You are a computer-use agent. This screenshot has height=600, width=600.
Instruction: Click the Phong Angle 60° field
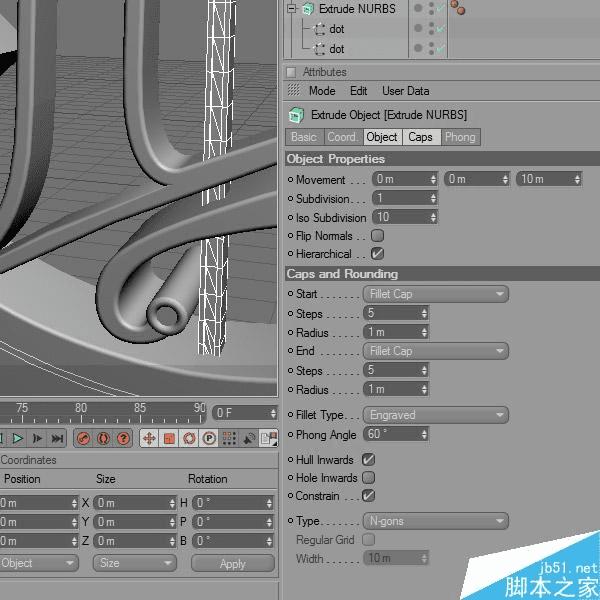point(396,434)
